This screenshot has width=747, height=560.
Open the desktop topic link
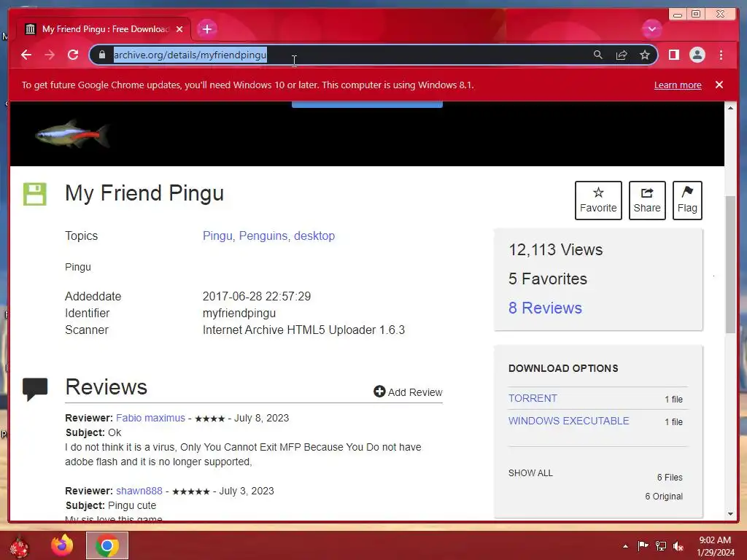[314, 236]
